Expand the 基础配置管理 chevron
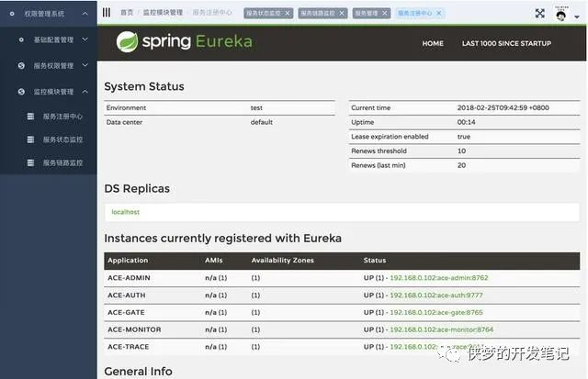 pos(85,39)
